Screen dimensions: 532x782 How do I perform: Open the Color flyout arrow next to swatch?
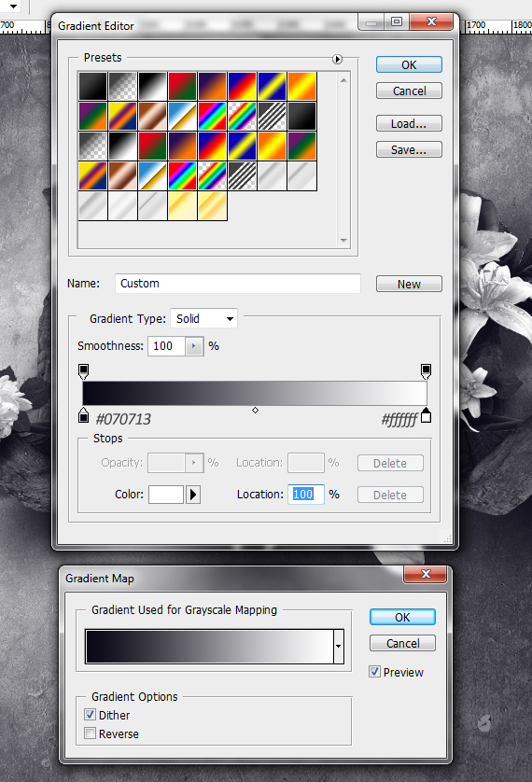(193, 495)
